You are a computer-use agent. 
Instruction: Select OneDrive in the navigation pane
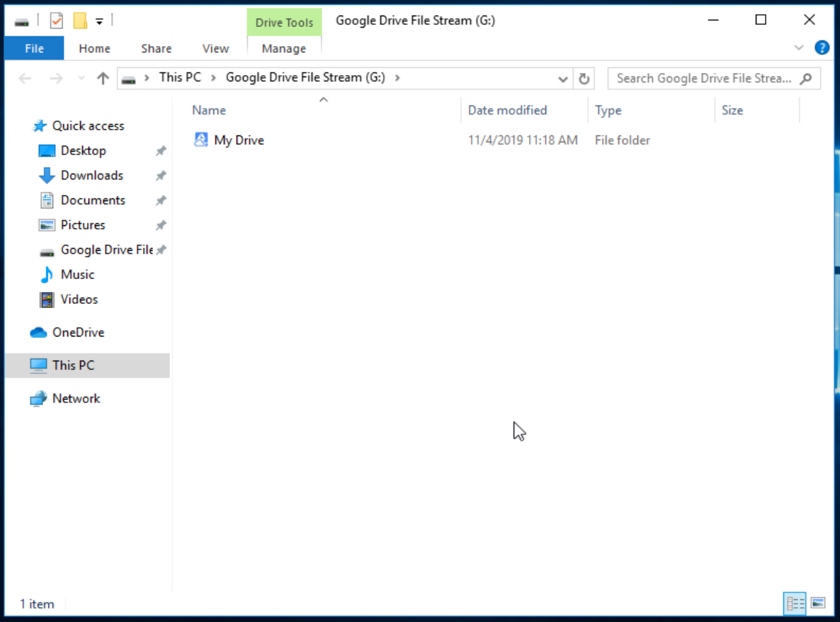pyautogui.click(x=78, y=332)
